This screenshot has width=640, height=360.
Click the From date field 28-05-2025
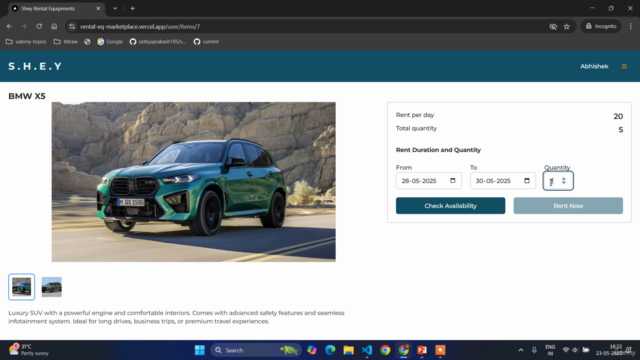429,181
